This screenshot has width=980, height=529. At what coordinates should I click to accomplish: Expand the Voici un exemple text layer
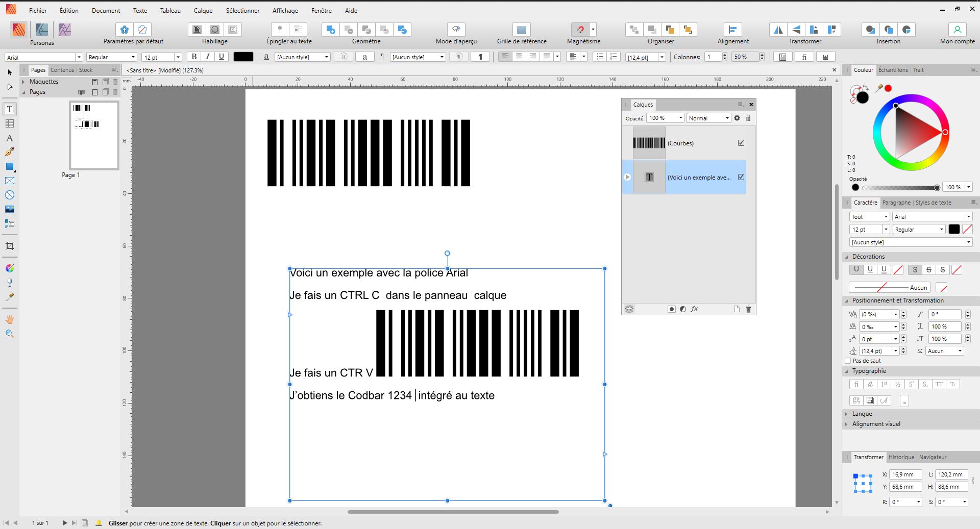tap(627, 177)
